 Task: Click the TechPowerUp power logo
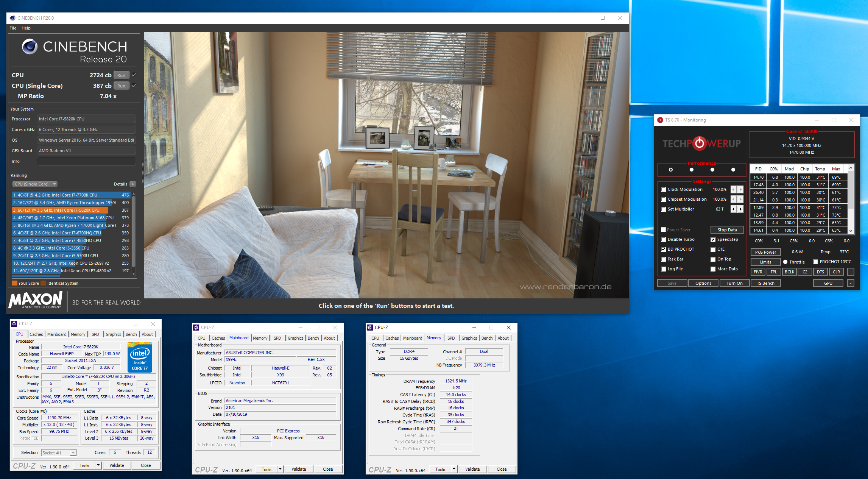(700, 144)
